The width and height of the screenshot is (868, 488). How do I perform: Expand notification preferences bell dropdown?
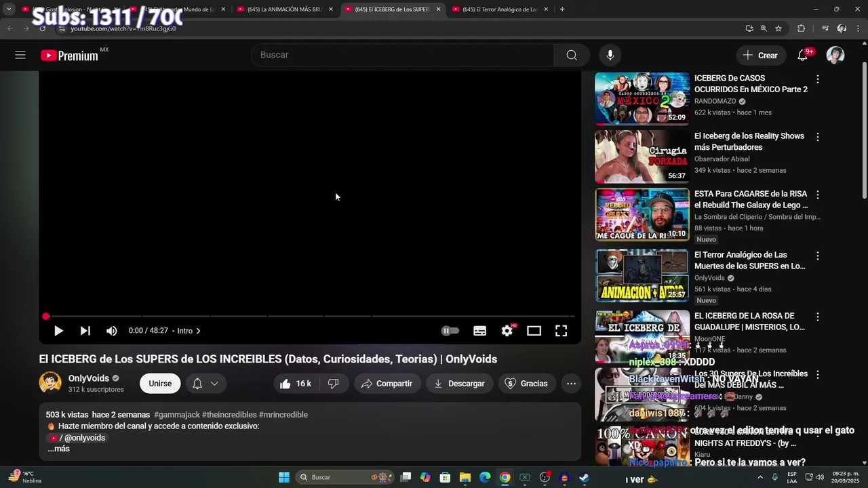point(205,384)
